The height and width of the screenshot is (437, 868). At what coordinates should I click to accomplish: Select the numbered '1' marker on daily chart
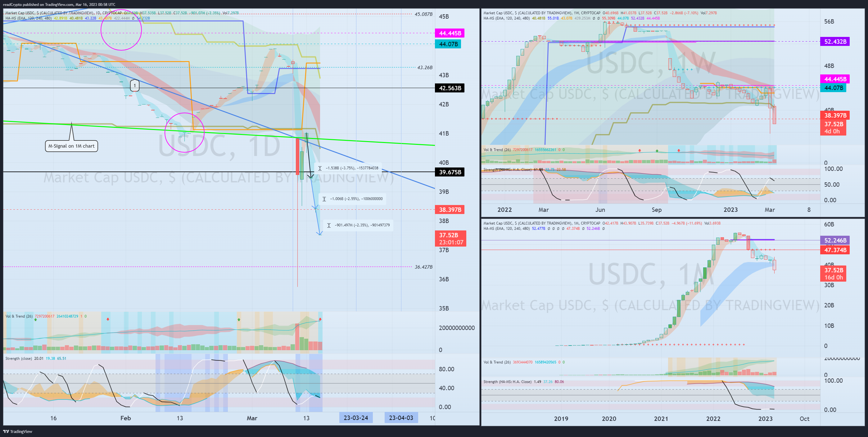[x=135, y=85]
